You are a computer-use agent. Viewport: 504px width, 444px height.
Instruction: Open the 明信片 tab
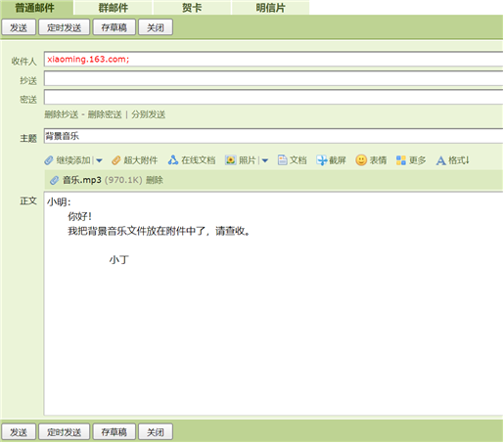coord(270,8)
